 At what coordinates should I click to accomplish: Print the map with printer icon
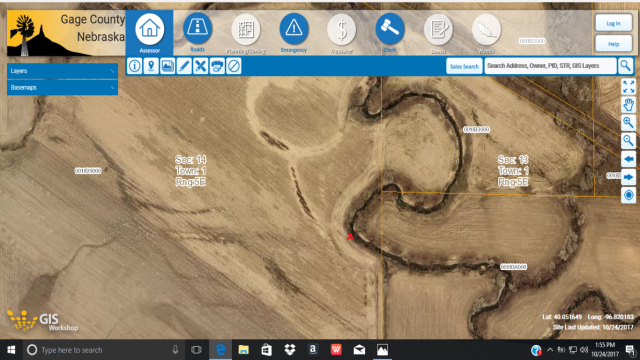click(217, 66)
